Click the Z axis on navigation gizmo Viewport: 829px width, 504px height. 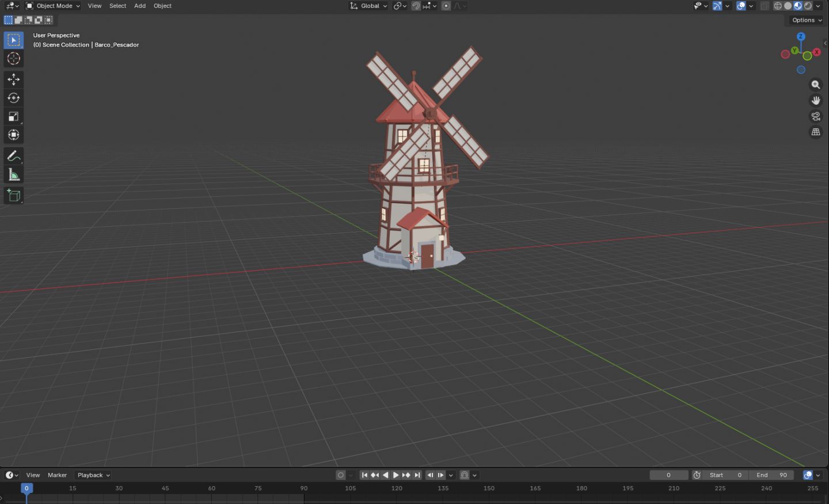pyautogui.click(x=801, y=36)
